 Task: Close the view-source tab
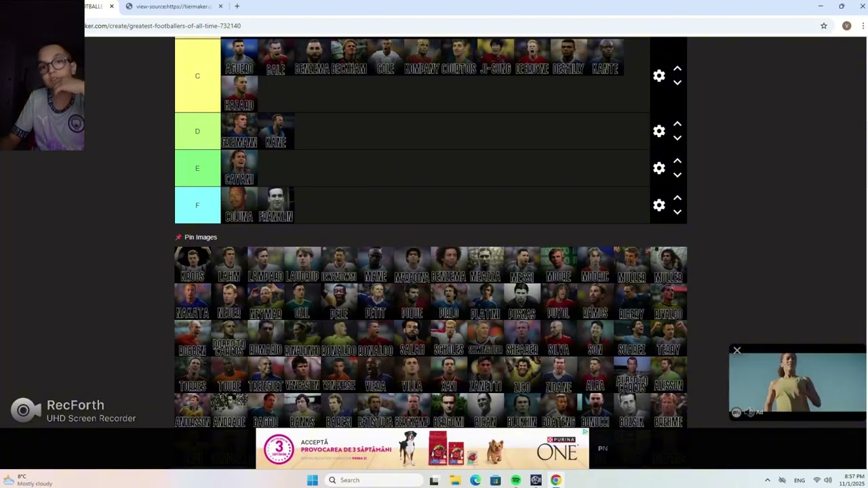pyautogui.click(x=220, y=6)
